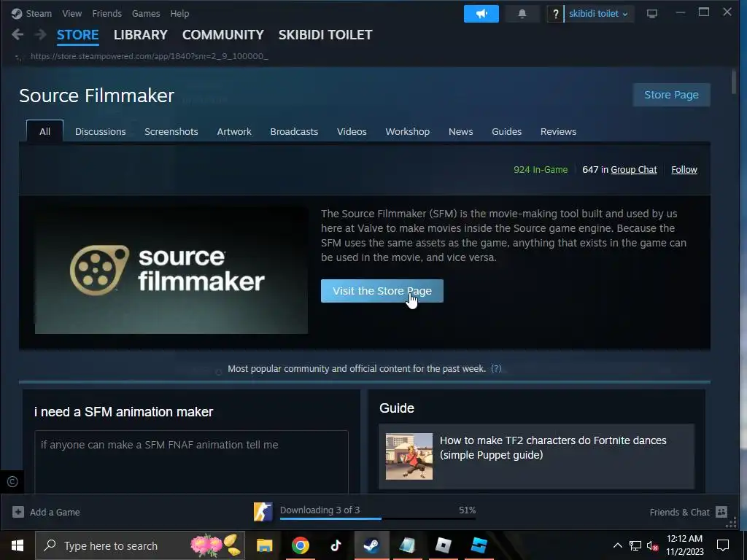Open discussion i need a SFM animation maker
This screenshot has width=747, height=560.
pyautogui.click(x=124, y=412)
